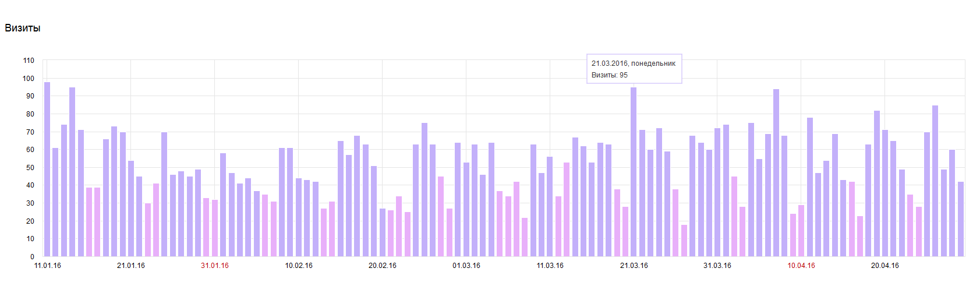Click the highlighted 21.03.2016 bar with 95 visits
The image size is (980, 307).
point(634,172)
